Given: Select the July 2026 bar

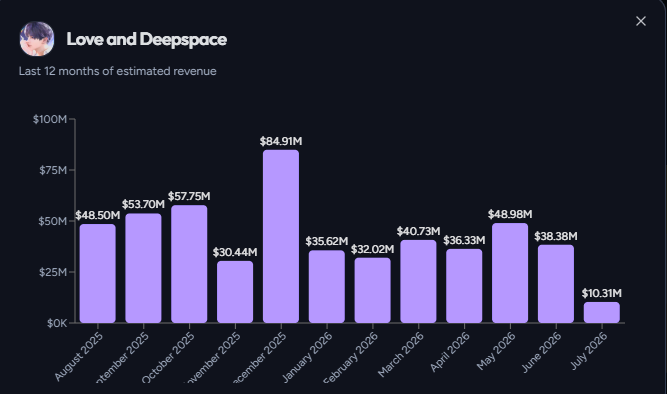Looking at the screenshot, I should click(x=601, y=312).
